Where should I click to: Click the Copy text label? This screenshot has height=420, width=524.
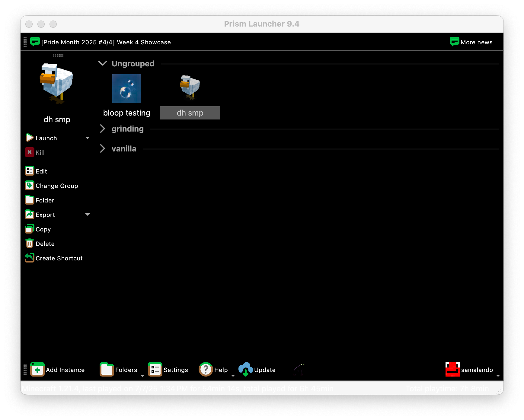point(43,229)
